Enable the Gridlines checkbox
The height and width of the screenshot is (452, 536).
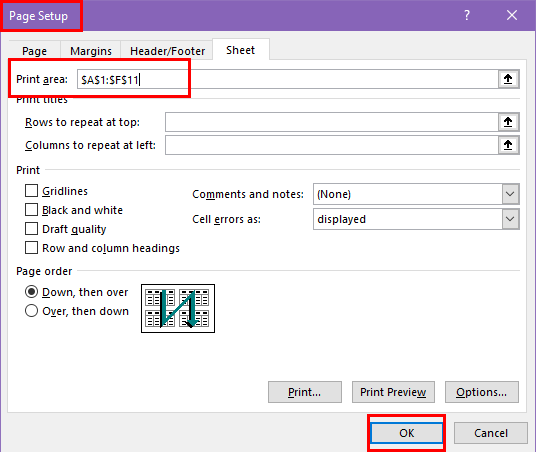(31, 191)
